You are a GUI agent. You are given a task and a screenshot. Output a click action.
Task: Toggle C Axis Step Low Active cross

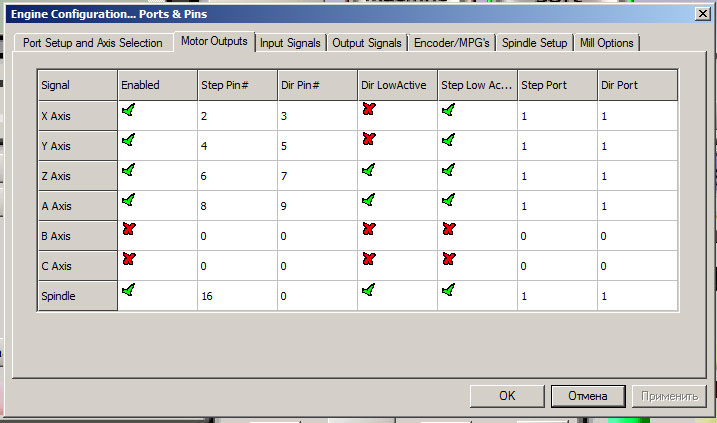coord(448,259)
